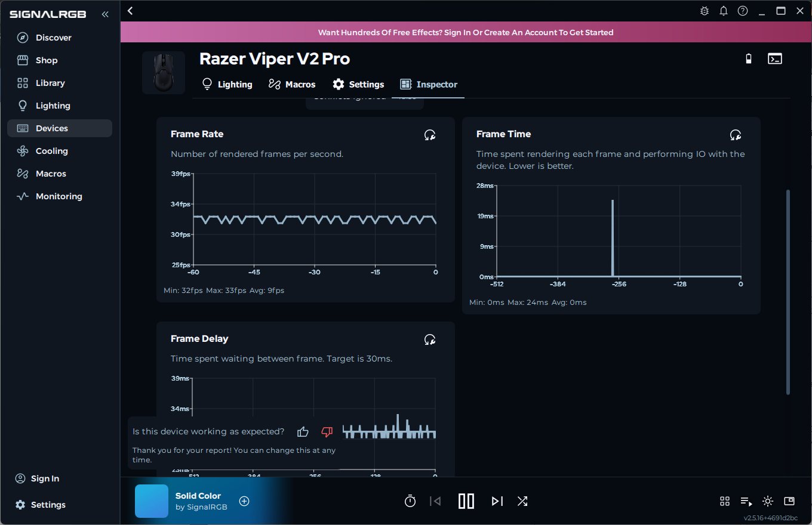
Task: Open the Monitoring page
Action: tap(60, 196)
